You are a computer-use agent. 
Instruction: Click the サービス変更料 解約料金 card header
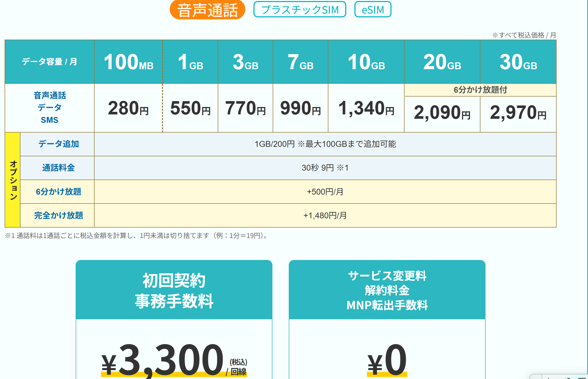coord(387,290)
